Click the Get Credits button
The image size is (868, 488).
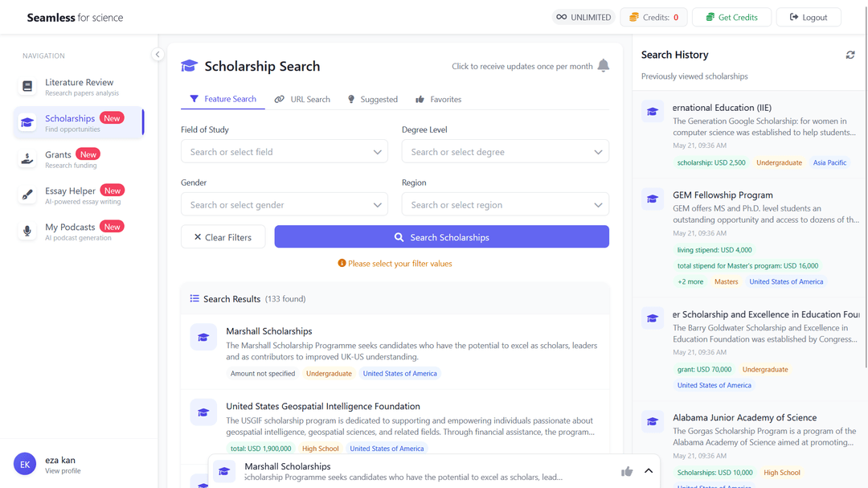(731, 17)
